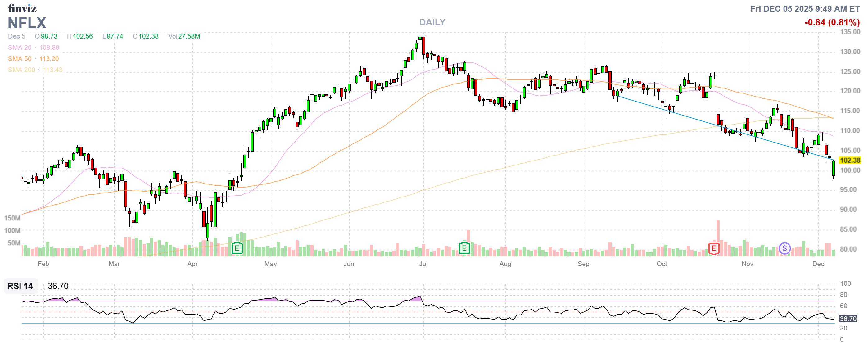Toggle the SMA 50 indicator label

pyautogui.click(x=20, y=59)
